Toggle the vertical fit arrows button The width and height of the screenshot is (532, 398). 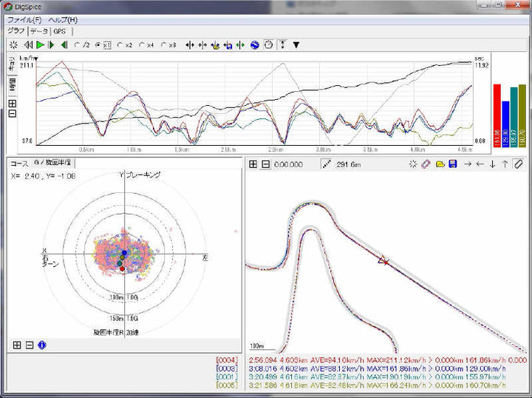pyautogui.click(x=282, y=45)
